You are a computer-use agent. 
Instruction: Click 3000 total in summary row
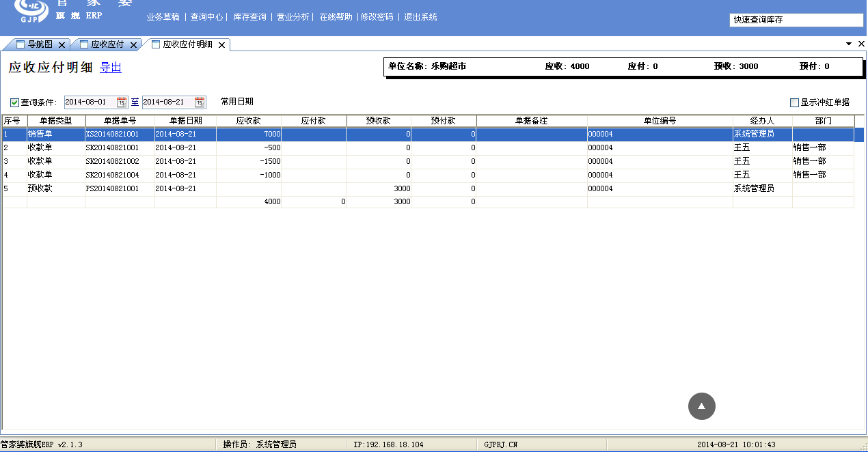[x=379, y=202]
